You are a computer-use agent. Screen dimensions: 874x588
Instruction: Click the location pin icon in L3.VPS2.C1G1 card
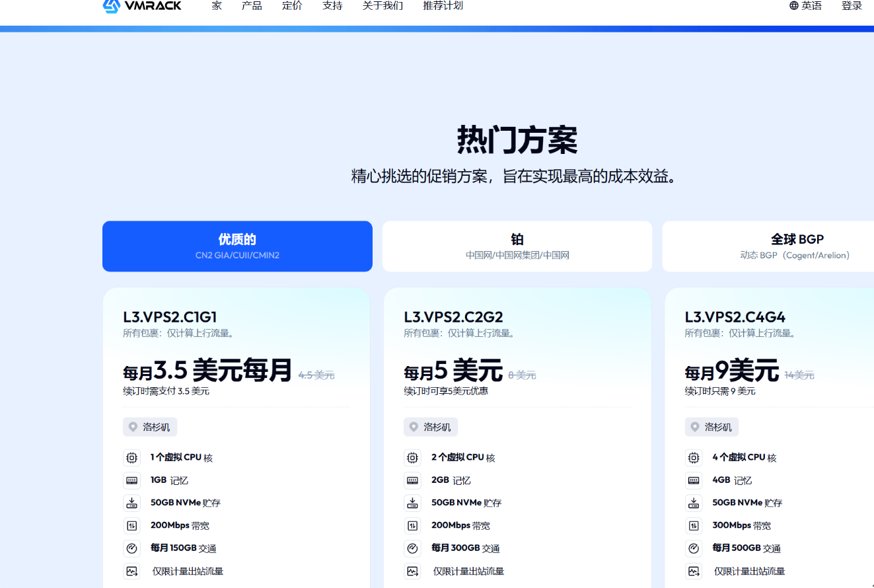[x=133, y=427]
